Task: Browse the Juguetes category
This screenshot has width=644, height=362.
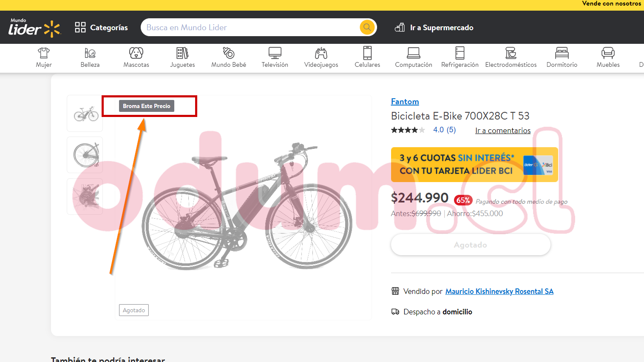Action: [x=182, y=57]
